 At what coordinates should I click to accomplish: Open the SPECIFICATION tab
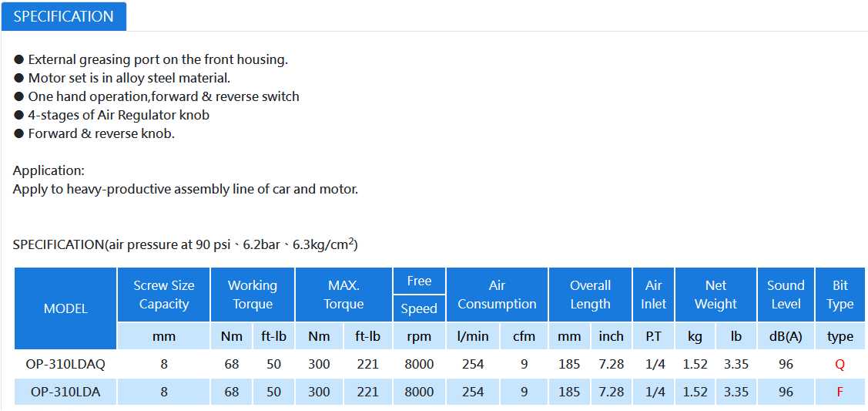tap(64, 16)
